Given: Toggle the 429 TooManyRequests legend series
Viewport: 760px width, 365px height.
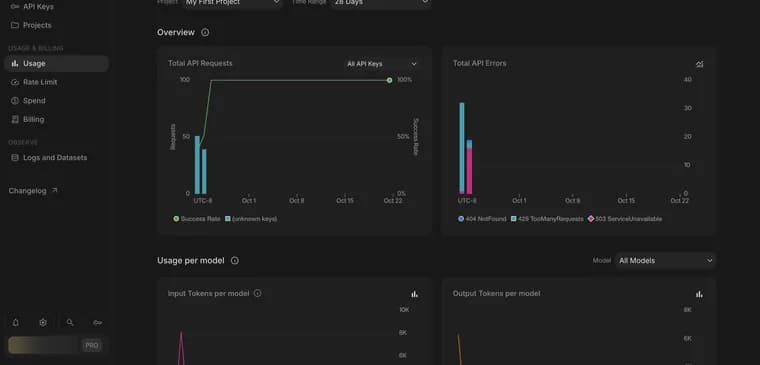Looking at the screenshot, I should 547,219.
